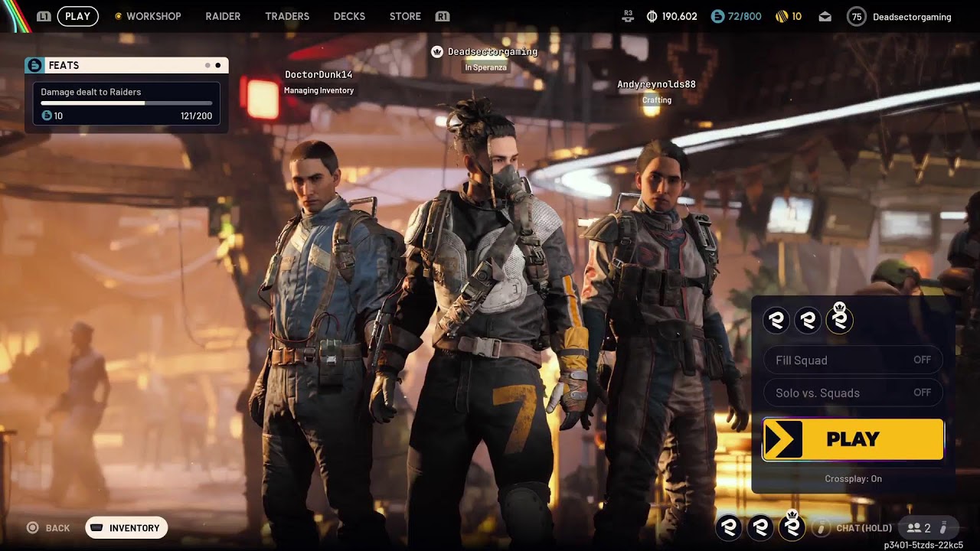This screenshot has height=551, width=980.
Task: Click the In Speranza status text
Action: click(x=485, y=67)
